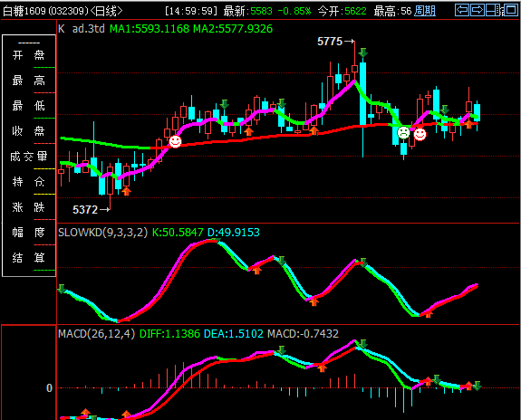The width and height of the screenshot is (521, 420).
Task: Toggle the split-panel layout icon
Action: [493, 10]
